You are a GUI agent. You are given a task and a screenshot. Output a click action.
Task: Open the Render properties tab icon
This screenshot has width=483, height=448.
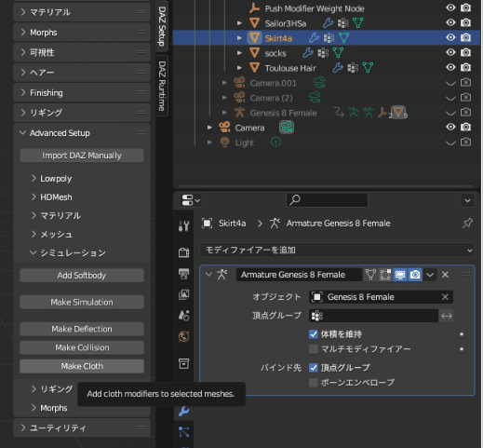point(183,252)
